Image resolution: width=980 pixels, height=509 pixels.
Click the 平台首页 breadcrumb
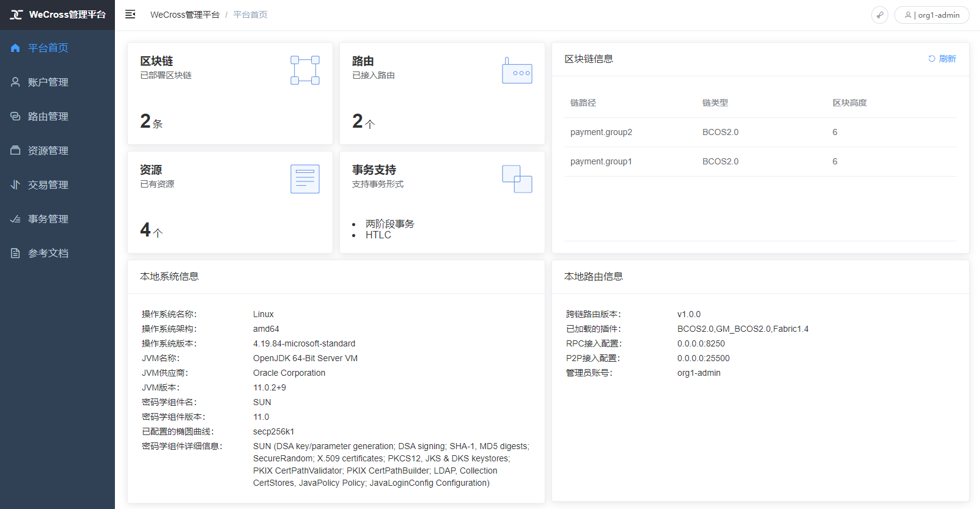250,15
